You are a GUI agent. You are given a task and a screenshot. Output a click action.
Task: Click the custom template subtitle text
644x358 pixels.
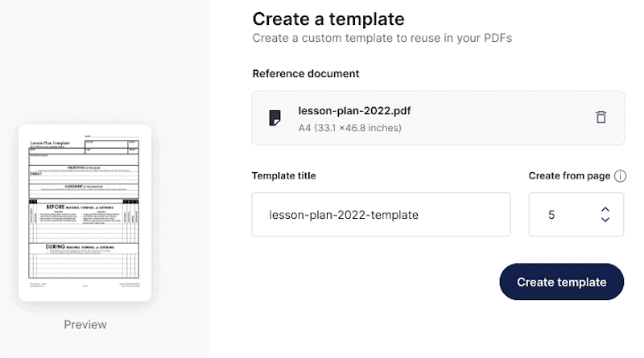pos(382,38)
